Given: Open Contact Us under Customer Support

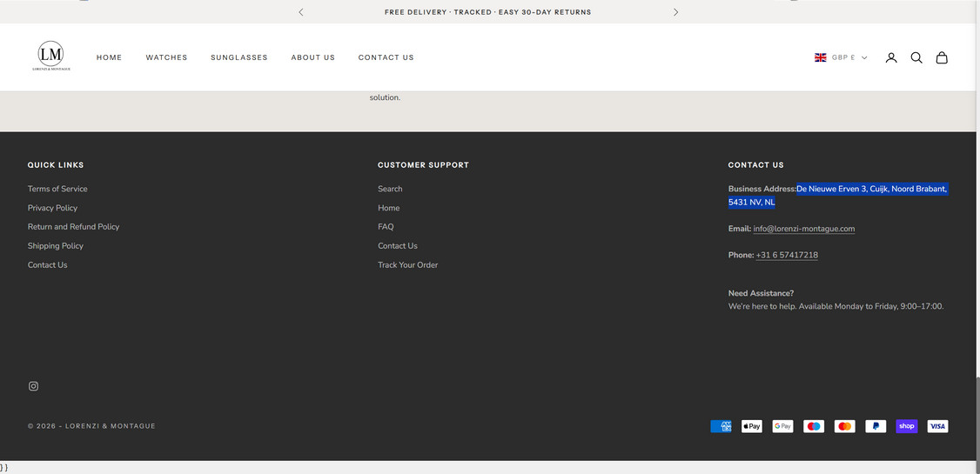Looking at the screenshot, I should coord(398,246).
